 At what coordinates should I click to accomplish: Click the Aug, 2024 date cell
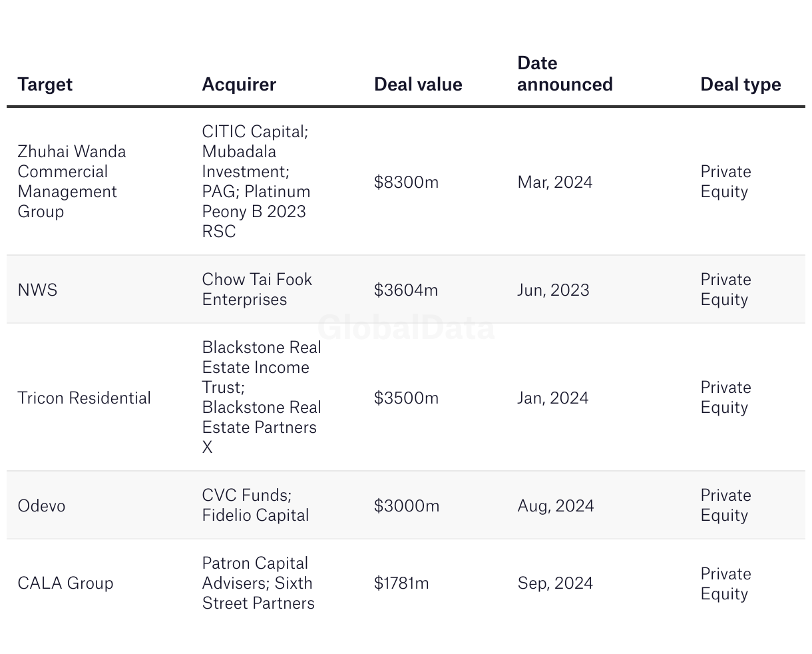556,505
